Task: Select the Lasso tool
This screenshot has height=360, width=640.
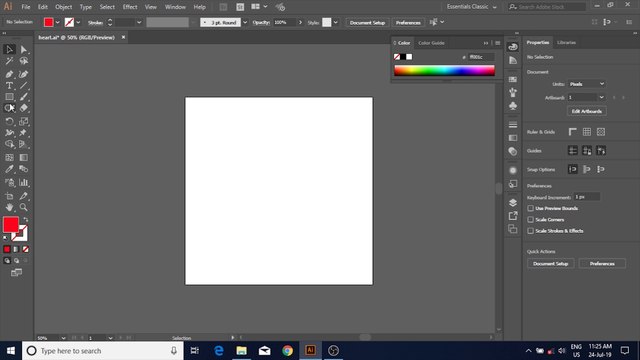Action: 24,61
